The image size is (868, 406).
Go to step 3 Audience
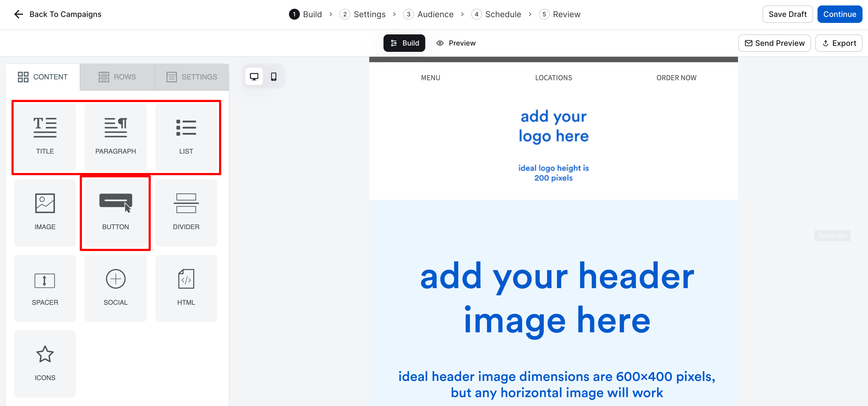tap(428, 14)
